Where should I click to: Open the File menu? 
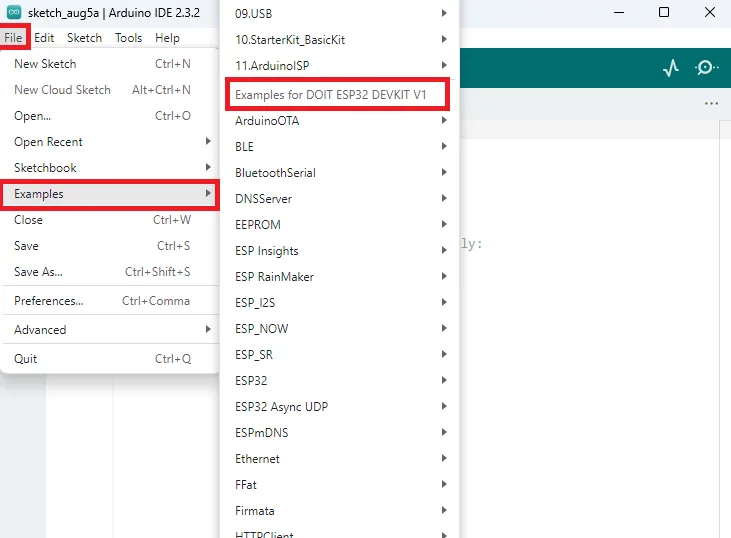14,38
